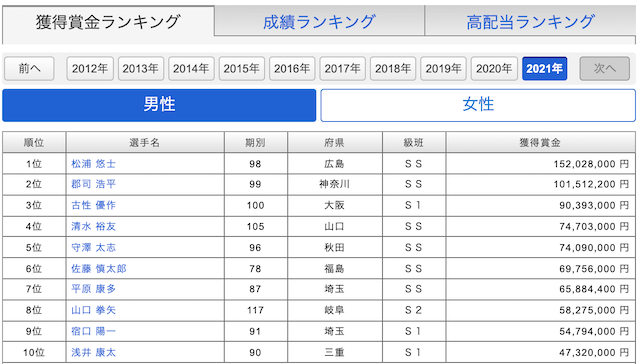640x364 pixels.
Task: Select year 2017年
Action: (x=342, y=69)
